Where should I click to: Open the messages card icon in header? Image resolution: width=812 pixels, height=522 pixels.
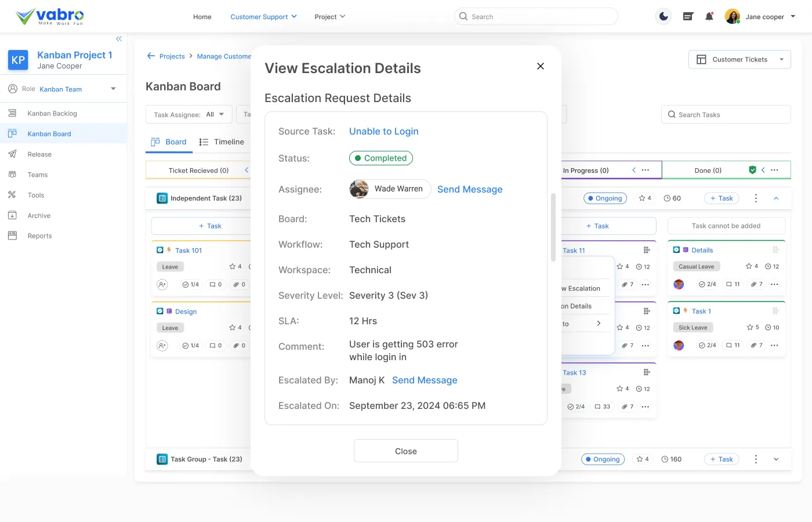pos(688,16)
